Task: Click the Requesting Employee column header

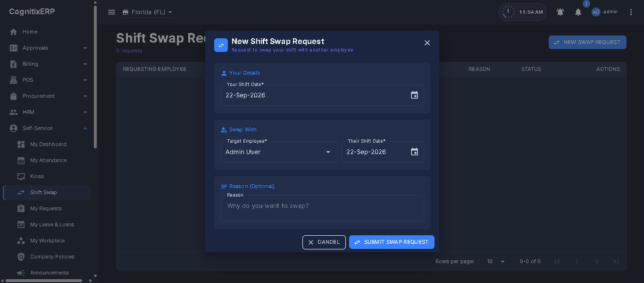Action: click(x=154, y=69)
